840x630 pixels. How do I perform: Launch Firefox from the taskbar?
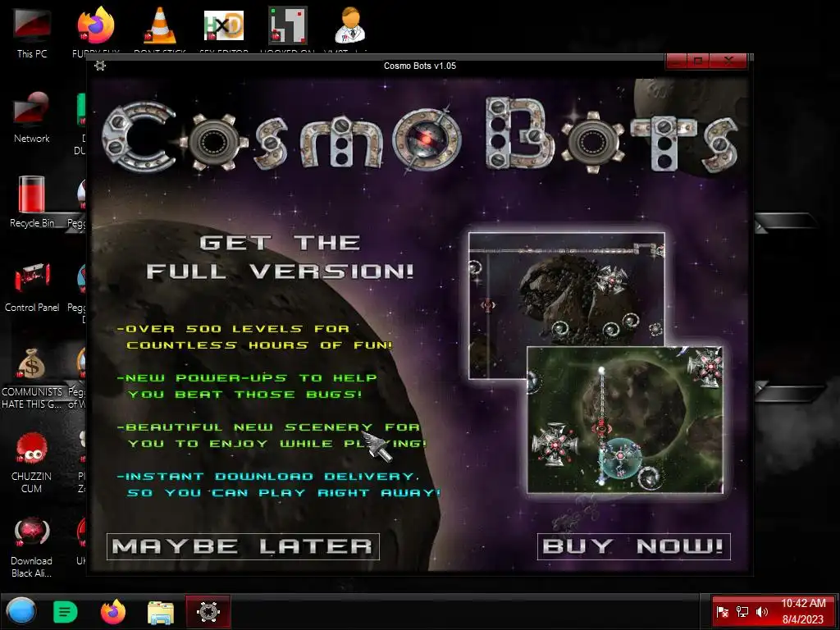[113, 611]
